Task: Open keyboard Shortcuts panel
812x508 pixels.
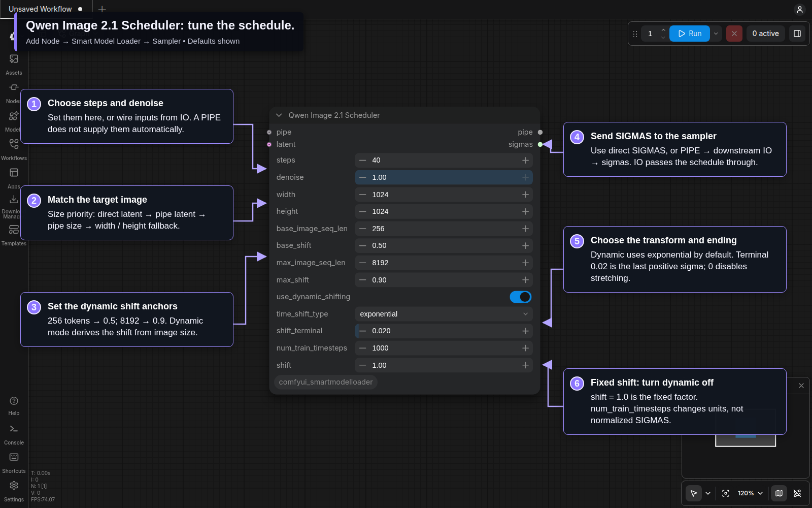Action: [14, 463]
